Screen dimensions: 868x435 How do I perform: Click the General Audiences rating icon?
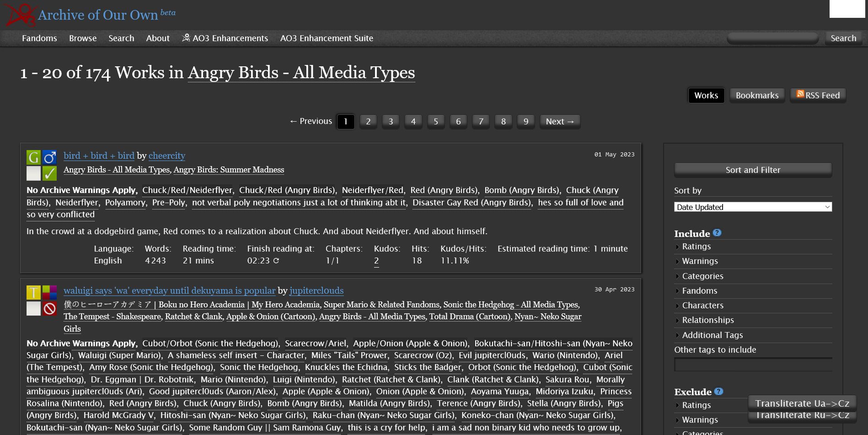(x=33, y=157)
